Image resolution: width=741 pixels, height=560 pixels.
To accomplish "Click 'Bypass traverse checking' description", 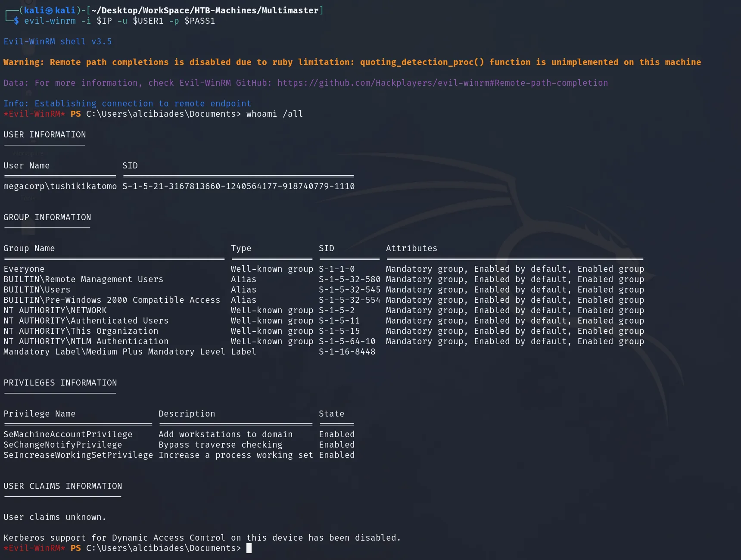I will pos(221,445).
